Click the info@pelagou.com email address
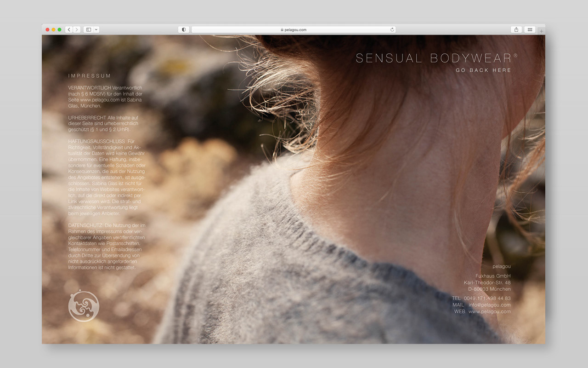The image size is (588, 368). (x=489, y=305)
